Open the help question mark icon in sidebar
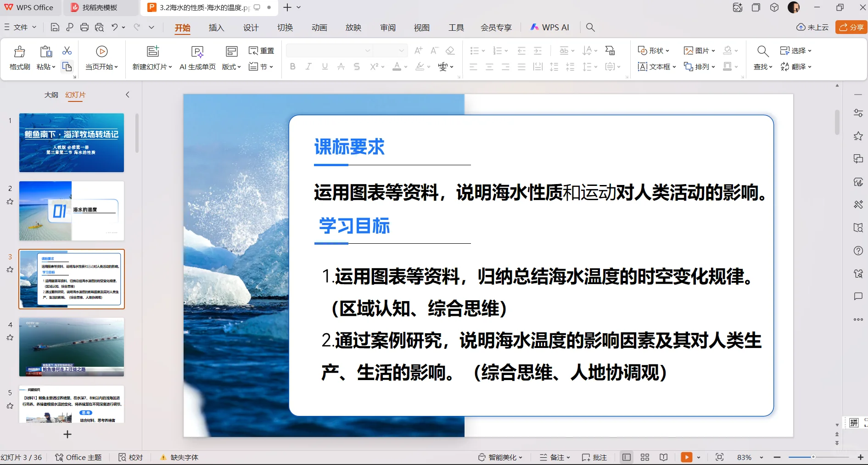The height and width of the screenshot is (465, 868). point(858,251)
